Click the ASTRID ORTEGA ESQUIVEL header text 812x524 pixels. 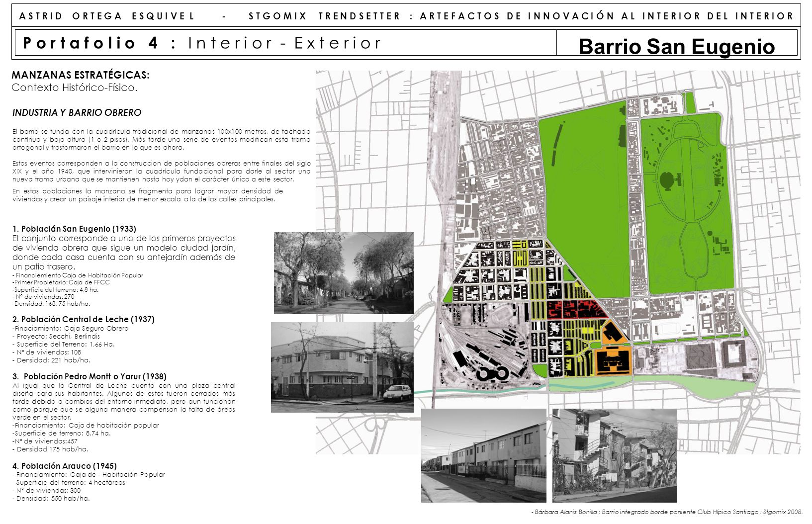point(107,16)
